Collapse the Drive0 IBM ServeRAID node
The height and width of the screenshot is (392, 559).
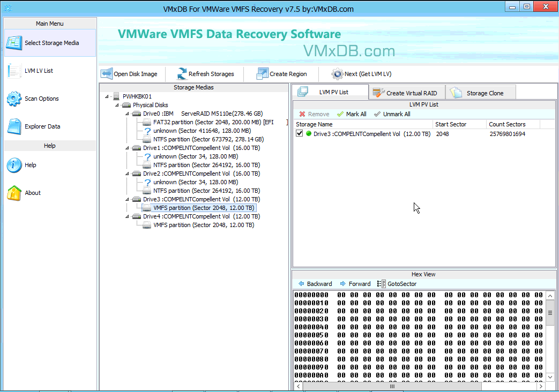pos(127,114)
